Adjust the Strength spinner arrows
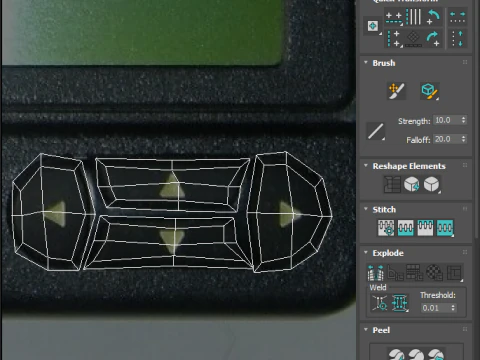480x360 pixels. tap(463, 120)
